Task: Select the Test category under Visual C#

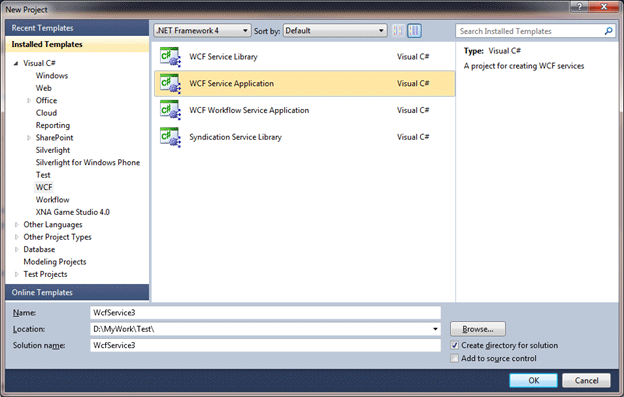Action: click(x=43, y=175)
